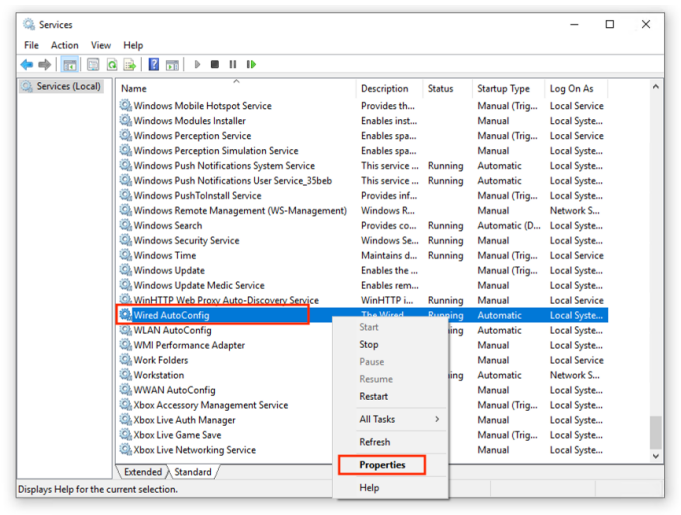Expand the All Tasks submenu
This screenshot has height=515, width=681.
(x=399, y=419)
